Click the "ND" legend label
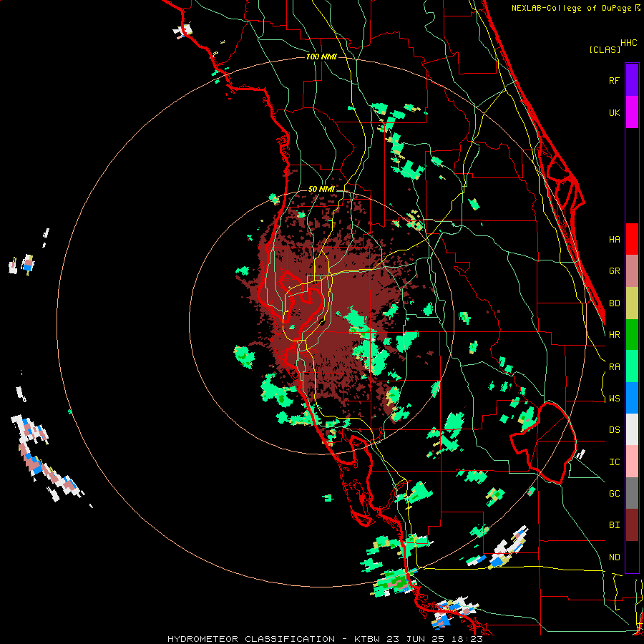The image size is (644, 644). point(614,557)
